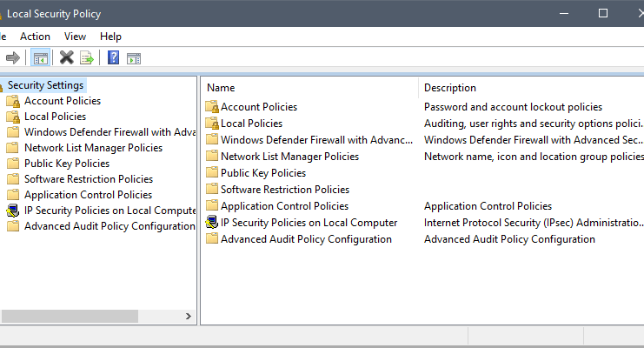Click 'Password and account lockout policies' description
644x348 pixels.
(513, 107)
